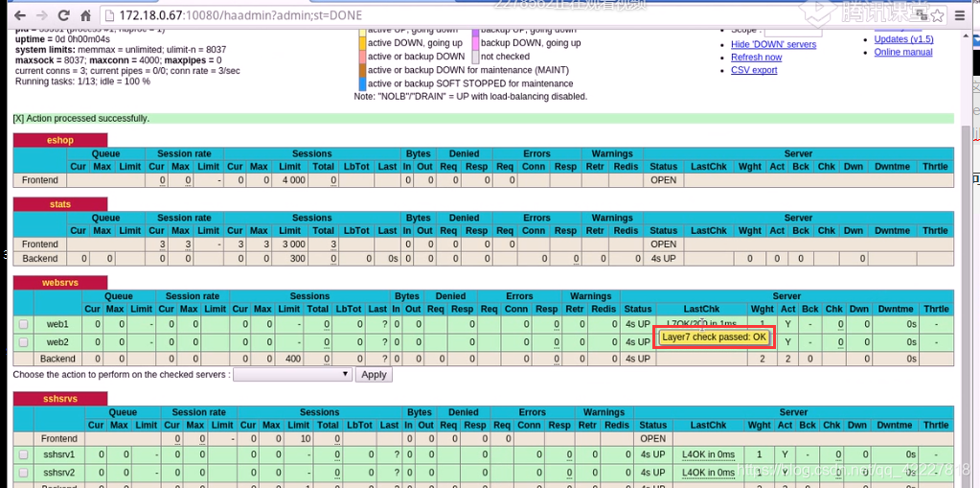
Task: Click the eshop sessions limit '4 000'
Action: pyautogui.click(x=293, y=180)
